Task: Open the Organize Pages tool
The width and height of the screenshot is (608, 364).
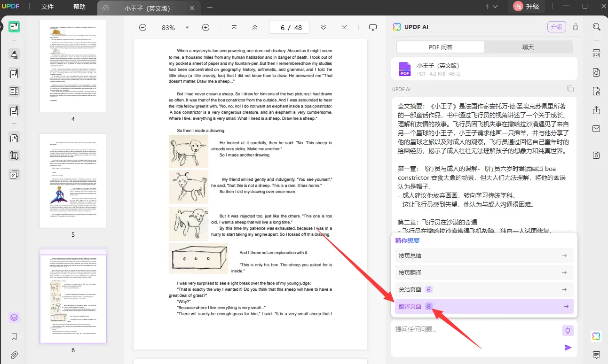Action: [x=14, y=138]
